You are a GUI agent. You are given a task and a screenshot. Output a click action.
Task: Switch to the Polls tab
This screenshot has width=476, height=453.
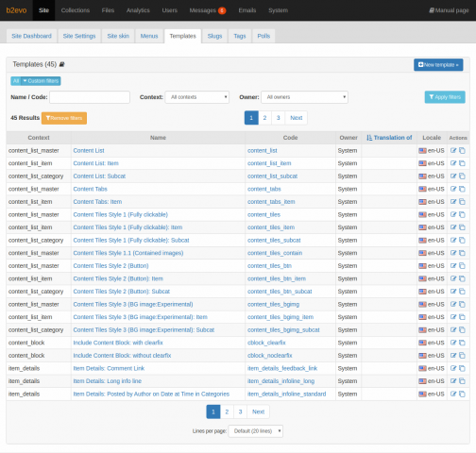263,36
